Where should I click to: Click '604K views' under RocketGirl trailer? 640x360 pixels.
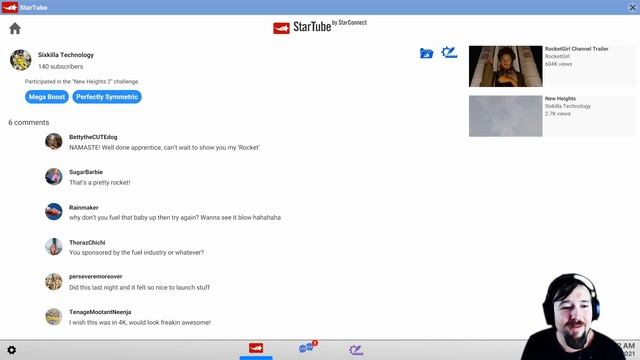(x=558, y=64)
